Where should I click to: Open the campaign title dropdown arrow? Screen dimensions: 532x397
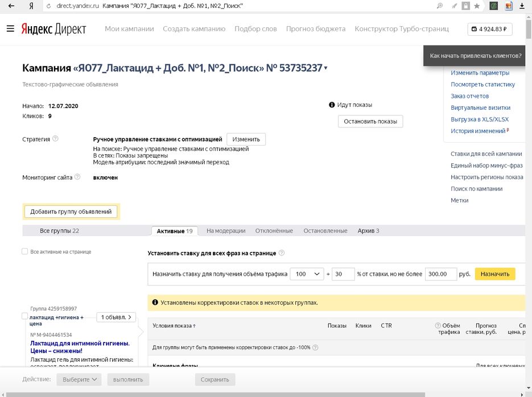click(325, 68)
